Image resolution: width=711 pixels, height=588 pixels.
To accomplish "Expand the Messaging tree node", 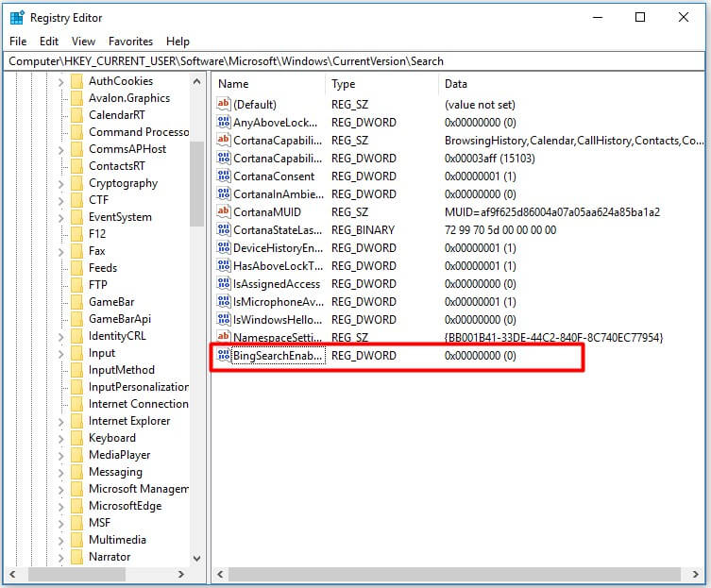I will click(x=60, y=473).
